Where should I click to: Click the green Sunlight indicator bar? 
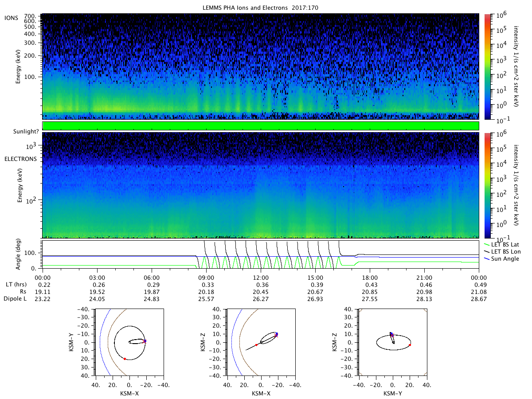[261, 126]
